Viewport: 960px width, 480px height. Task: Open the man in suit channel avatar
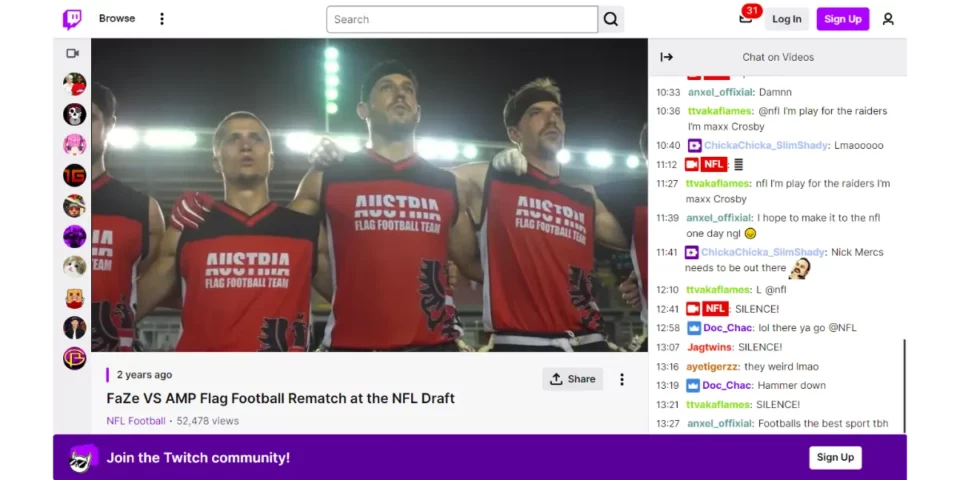click(x=75, y=328)
